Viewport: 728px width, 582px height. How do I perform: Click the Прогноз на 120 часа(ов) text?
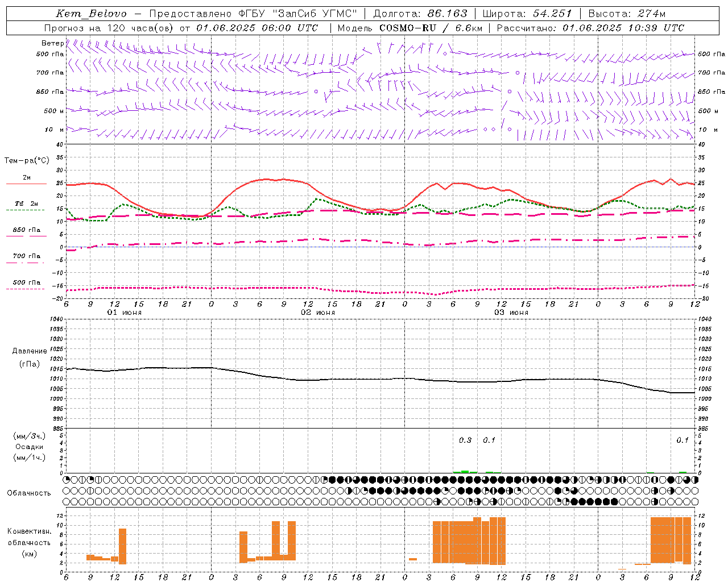(x=109, y=27)
